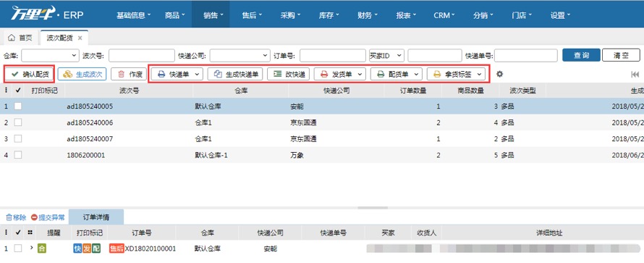Open the 分销 menu

483,15
